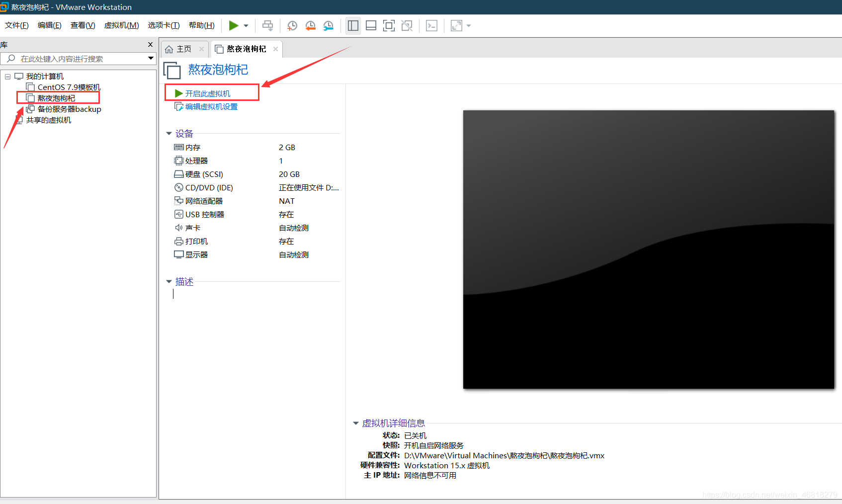Collapse the 虚拟机详细信息 section

click(356, 423)
